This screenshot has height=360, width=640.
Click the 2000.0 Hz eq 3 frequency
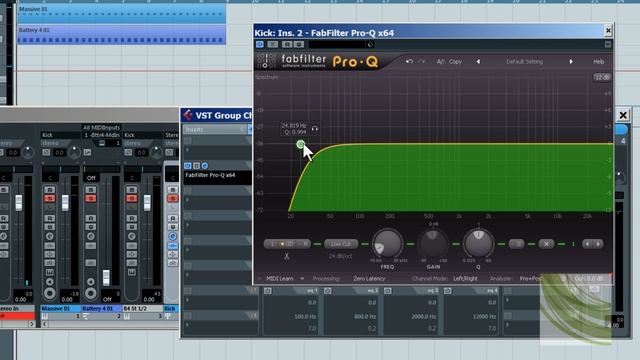(x=423, y=317)
